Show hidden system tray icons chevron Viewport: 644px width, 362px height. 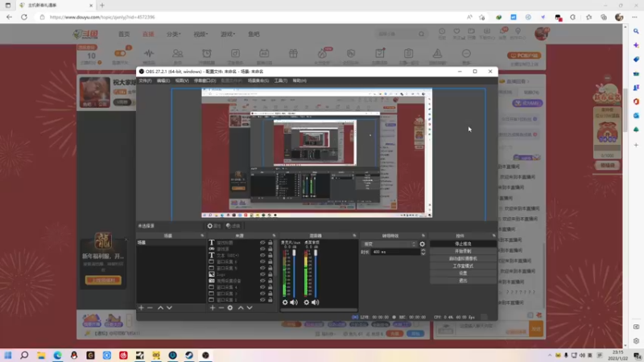click(550, 355)
